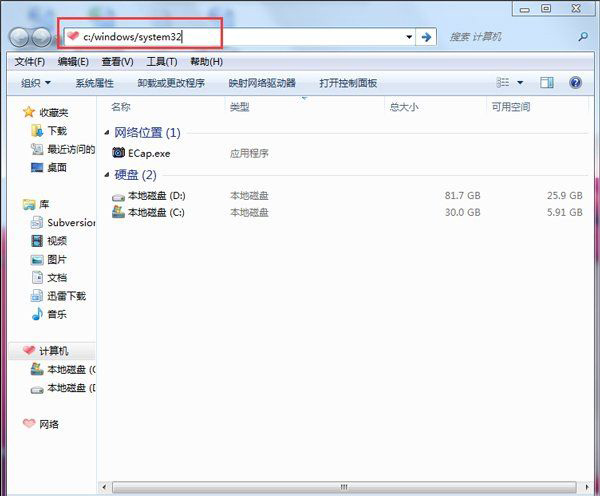Click the 迅雷下载 library icon
Image resolution: width=600 pixels, height=496 pixels.
pyautogui.click(x=37, y=296)
